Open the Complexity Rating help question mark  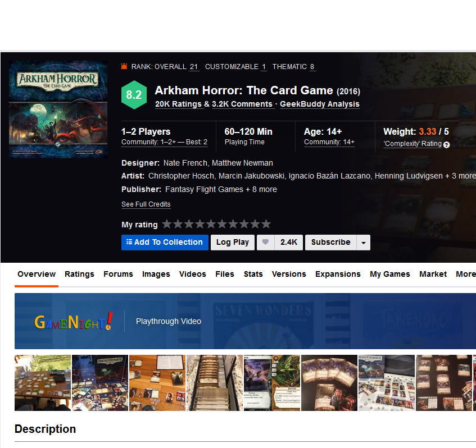(446, 145)
